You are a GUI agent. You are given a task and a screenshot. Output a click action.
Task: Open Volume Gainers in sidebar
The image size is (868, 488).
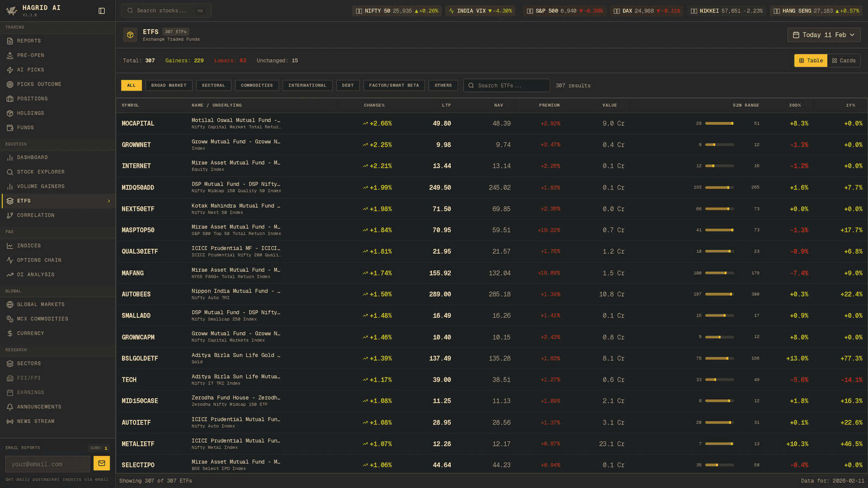click(x=58, y=187)
